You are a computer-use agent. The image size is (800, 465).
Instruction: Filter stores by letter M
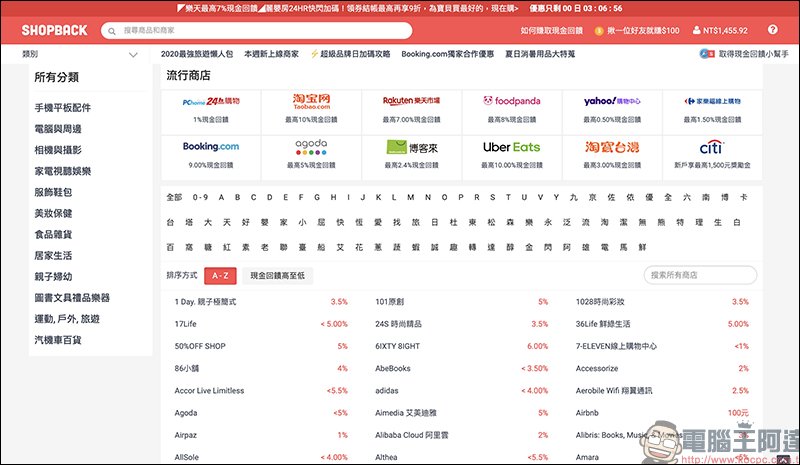pos(410,197)
